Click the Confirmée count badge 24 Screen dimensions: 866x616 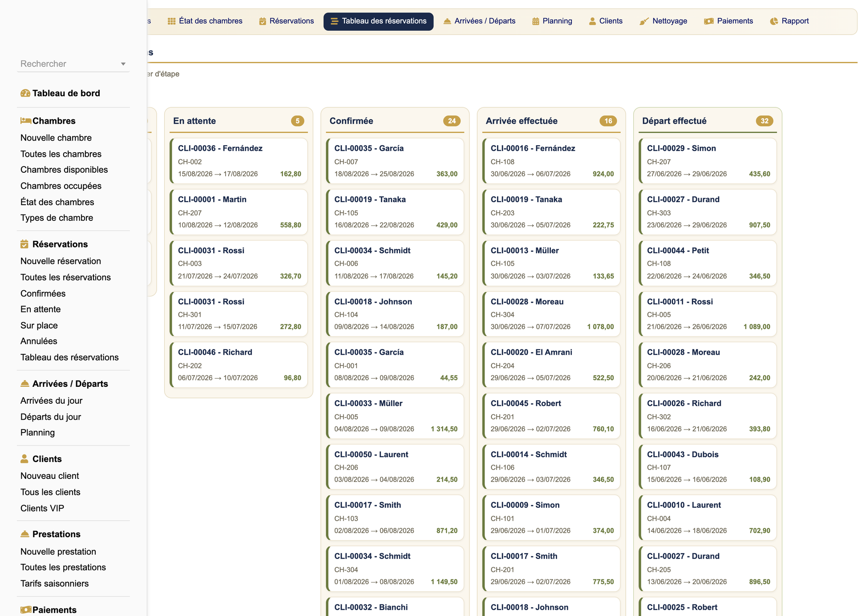[452, 121]
